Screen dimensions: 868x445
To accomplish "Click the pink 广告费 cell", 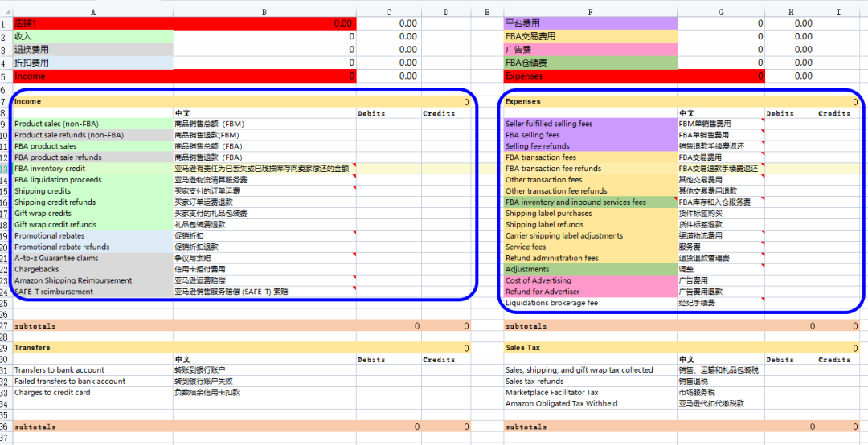I will (x=590, y=50).
